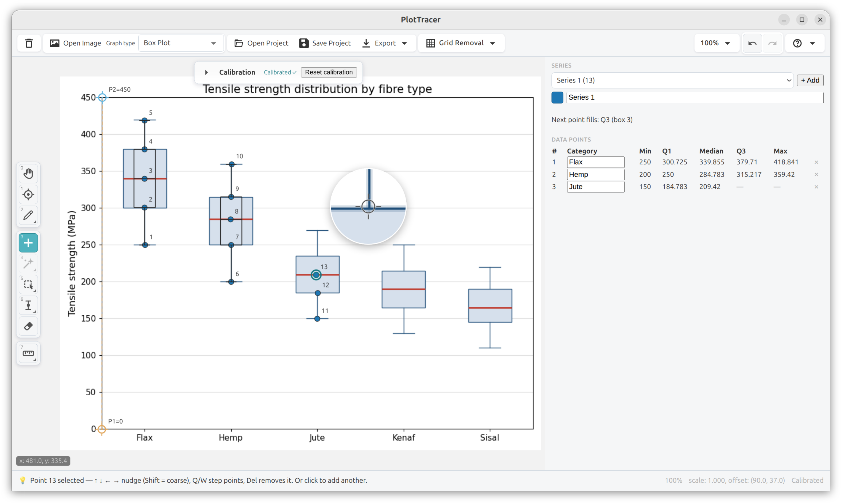Viewport: 841px width, 504px height.
Task: Maximize the PlotTracer window
Action: pos(802,20)
